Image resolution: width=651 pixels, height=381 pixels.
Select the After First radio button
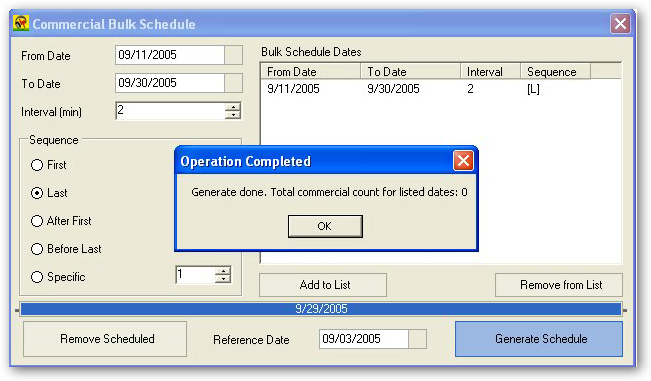(x=37, y=221)
